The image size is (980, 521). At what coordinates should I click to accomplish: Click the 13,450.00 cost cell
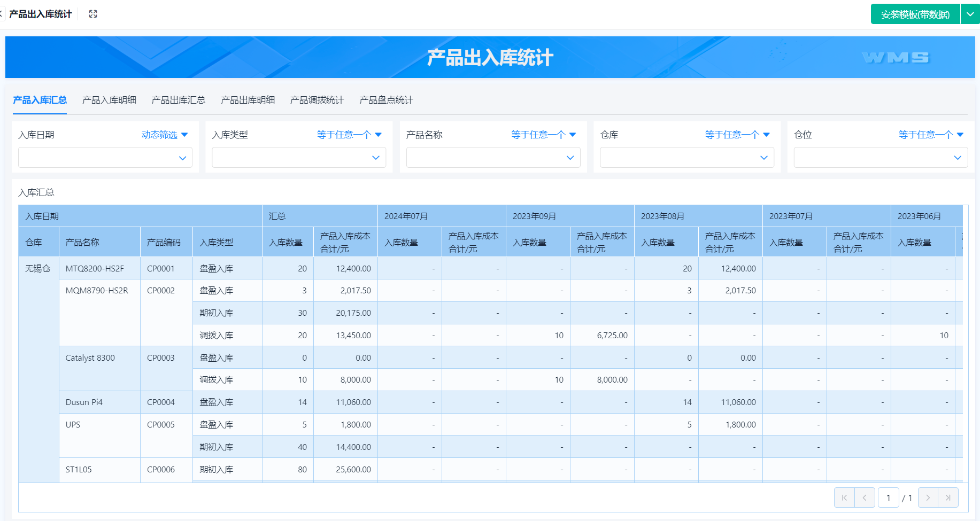pyautogui.click(x=345, y=335)
